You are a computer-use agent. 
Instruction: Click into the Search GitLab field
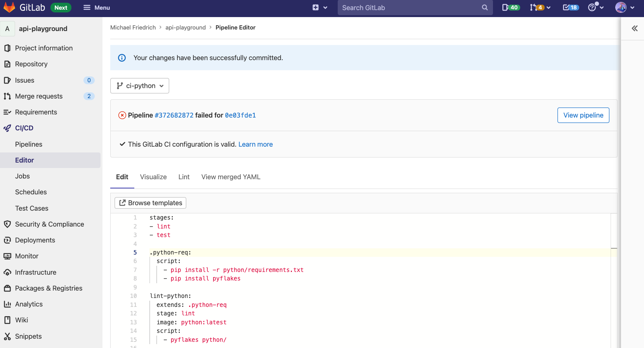tap(410, 7)
